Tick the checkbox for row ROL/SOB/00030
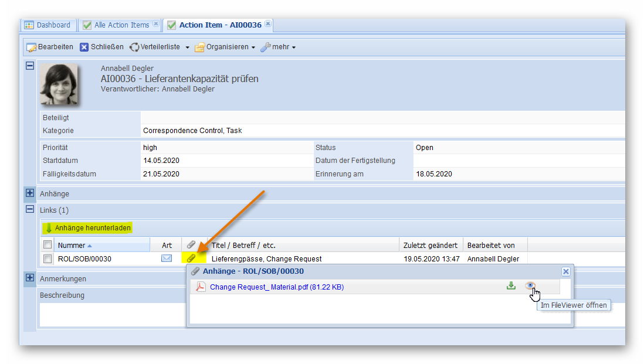Viewport: 644px width, 364px height. [48, 258]
